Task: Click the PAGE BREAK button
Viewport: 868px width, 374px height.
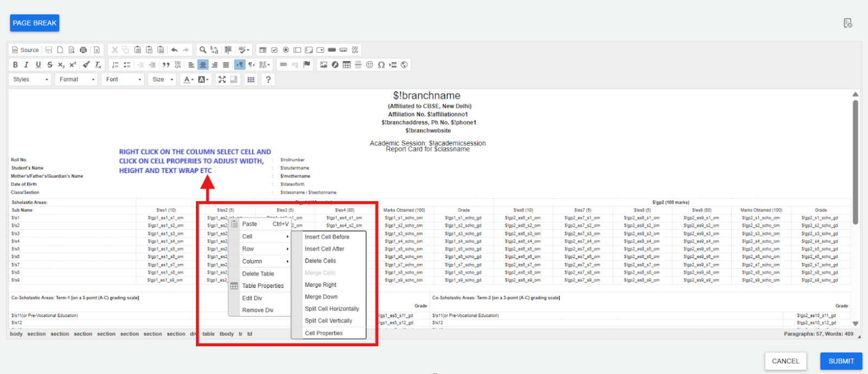Action: [34, 23]
